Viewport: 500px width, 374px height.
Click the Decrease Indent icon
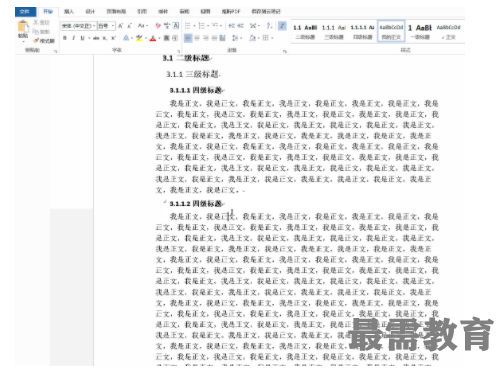(x=232, y=26)
